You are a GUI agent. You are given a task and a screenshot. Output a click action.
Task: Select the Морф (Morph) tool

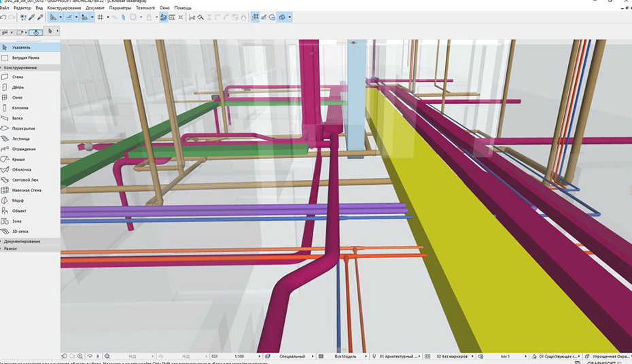(18, 200)
